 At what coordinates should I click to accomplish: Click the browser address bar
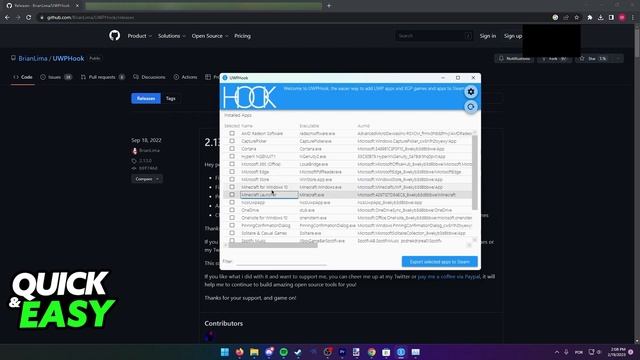coord(294,18)
